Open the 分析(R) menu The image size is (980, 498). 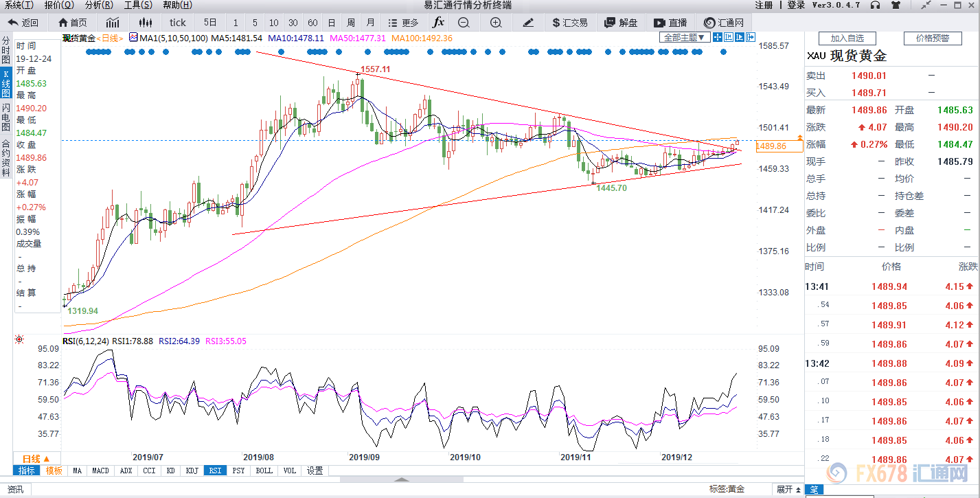pos(99,5)
